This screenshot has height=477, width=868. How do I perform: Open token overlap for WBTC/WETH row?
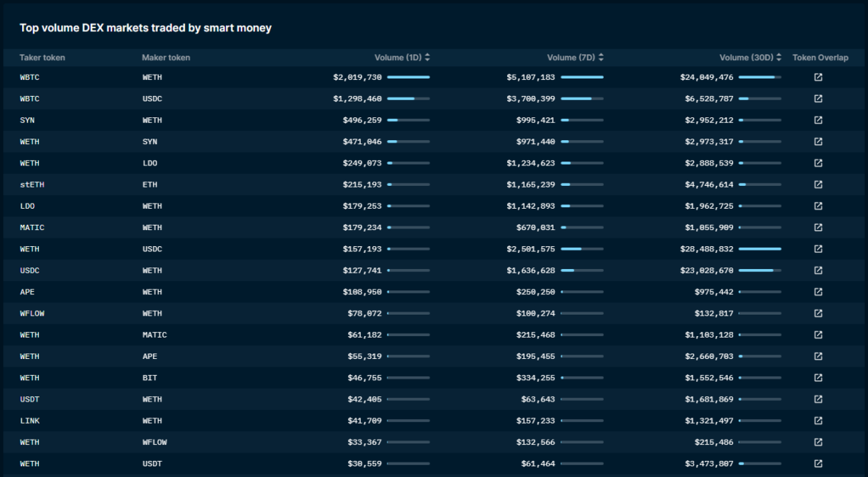tap(818, 77)
